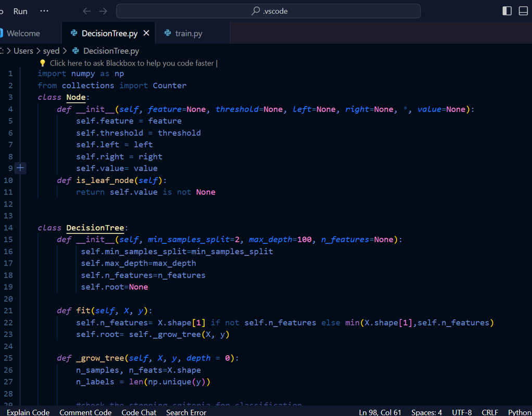
Task: Change indentation via Spaces: 4
Action: click(426, 412)
